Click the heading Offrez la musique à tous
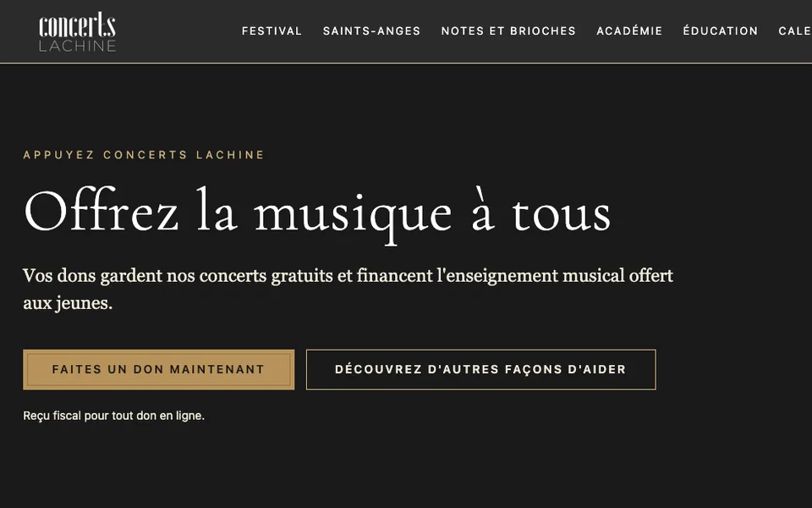 [317, 214]
